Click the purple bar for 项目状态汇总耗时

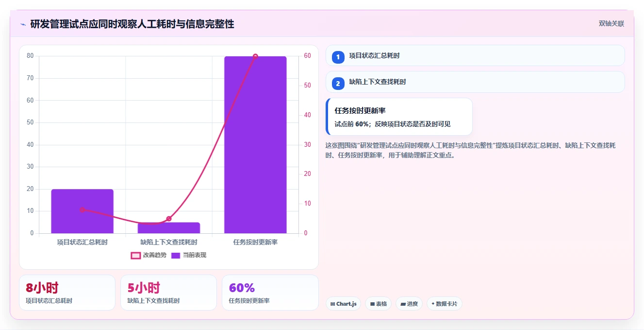(82, 211)
